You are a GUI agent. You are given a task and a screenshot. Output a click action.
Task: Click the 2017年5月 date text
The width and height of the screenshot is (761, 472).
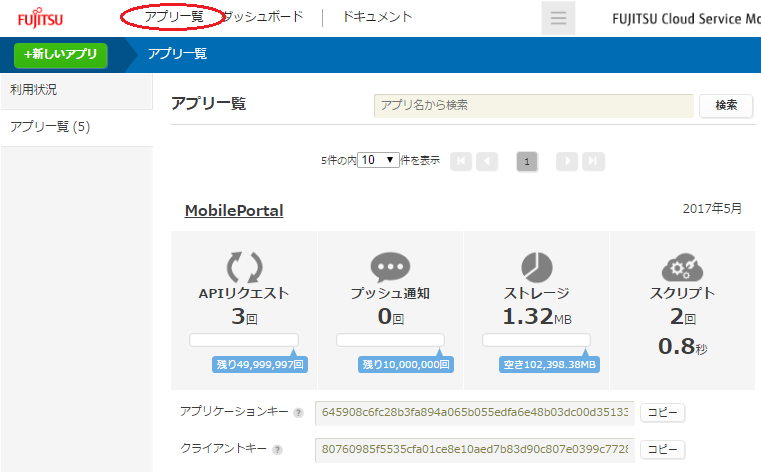[x=712, y=209]
